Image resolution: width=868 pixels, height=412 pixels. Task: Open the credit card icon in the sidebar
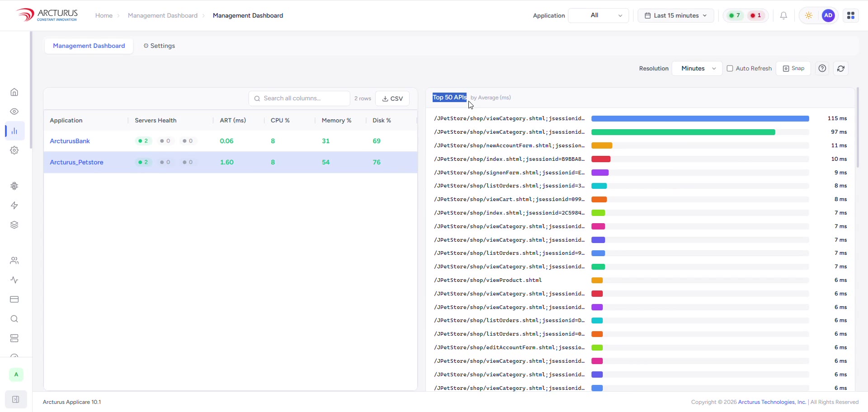[14, 300]
